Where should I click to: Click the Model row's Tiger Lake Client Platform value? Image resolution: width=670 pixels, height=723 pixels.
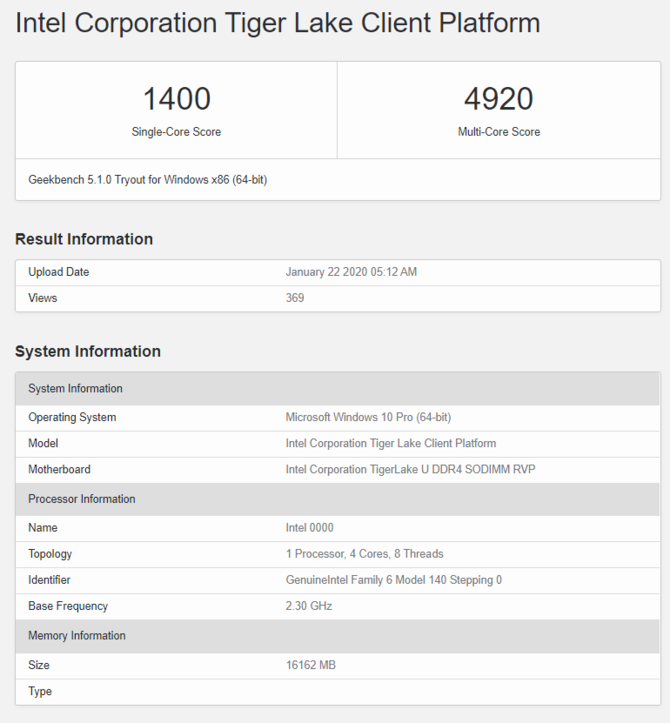(x=390, y=443)
